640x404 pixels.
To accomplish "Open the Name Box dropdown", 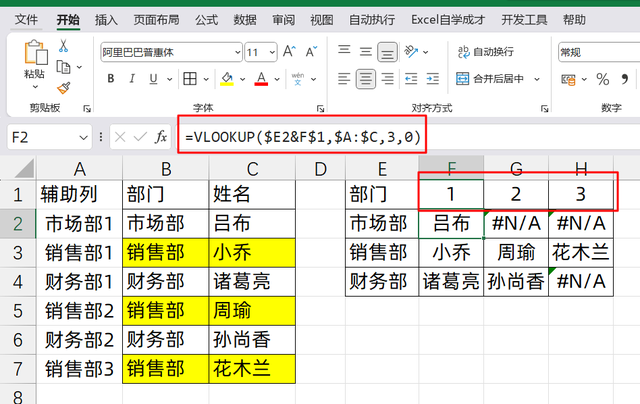I will (83, 138).
